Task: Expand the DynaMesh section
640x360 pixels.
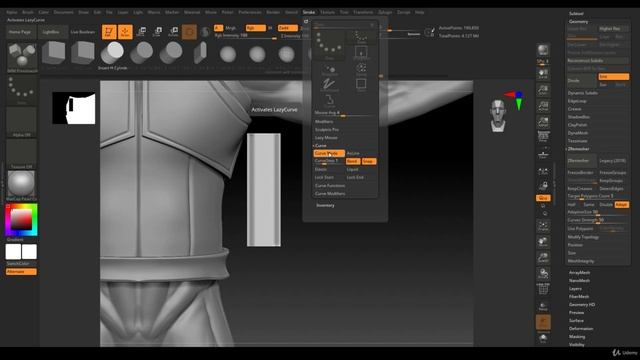Action: [x=578, y=133]
